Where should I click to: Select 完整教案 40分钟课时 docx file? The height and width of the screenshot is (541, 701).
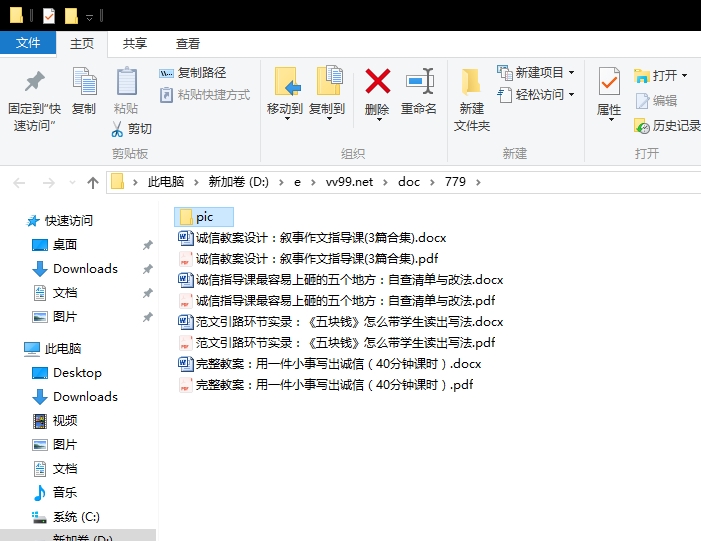click(329, 364)
